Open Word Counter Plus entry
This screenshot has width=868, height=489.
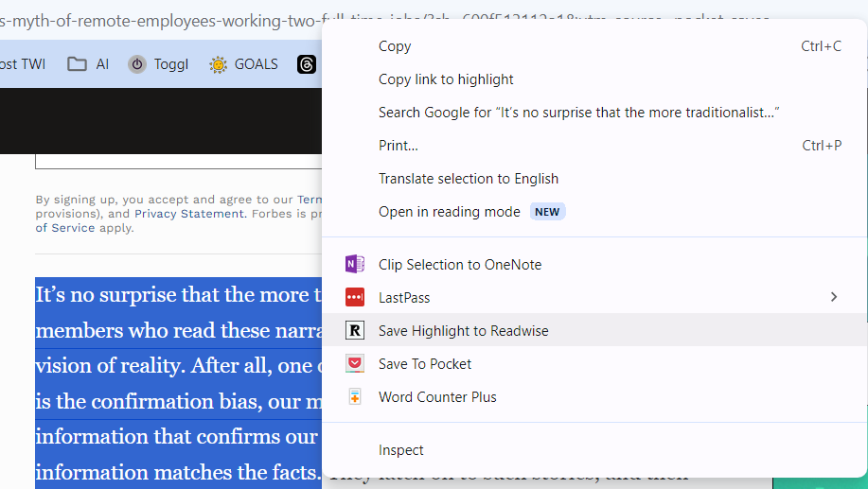(594, 397)
